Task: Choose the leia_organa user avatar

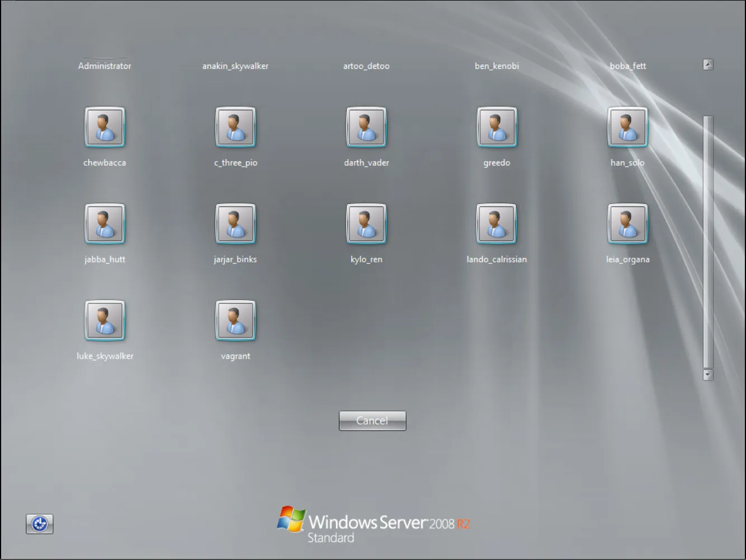Action: click(627, 224)
